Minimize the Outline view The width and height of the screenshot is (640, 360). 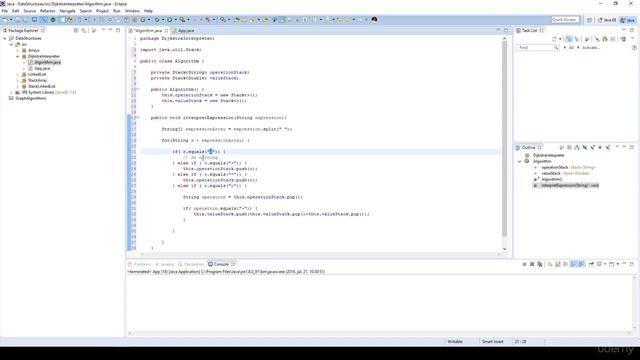click(x=624, y=147)
